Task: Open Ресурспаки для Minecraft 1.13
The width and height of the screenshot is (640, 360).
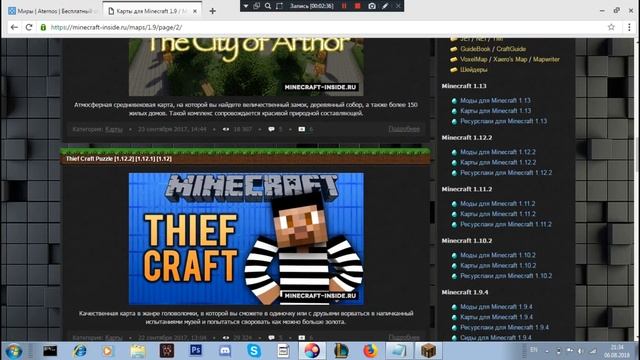Action: tap(504, 121)
